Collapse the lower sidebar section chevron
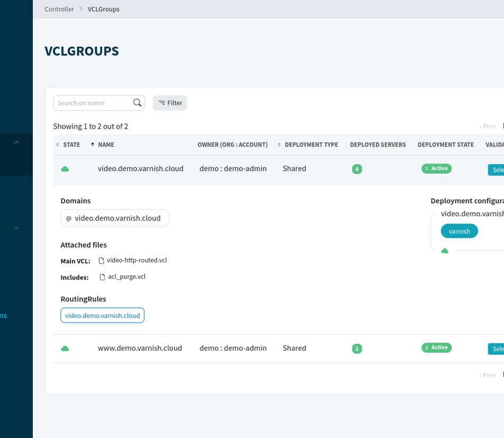This screenshot has width=504, height=438. pos(16,228)
